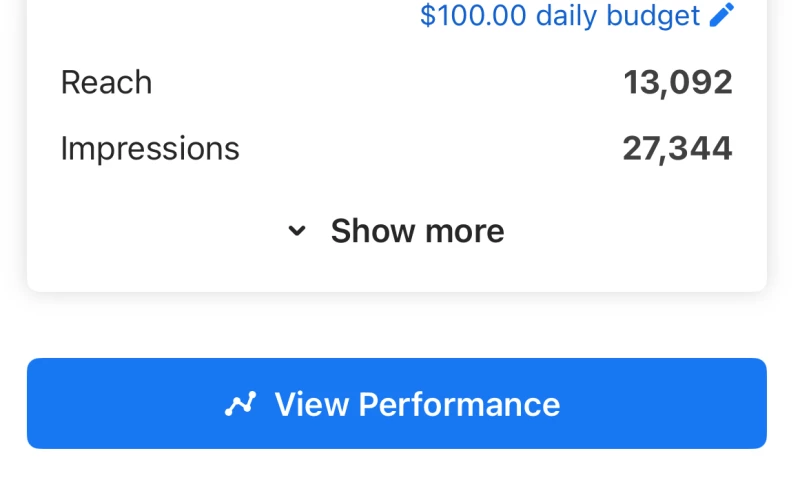Click the pencil edit icon beside daily budget
Viewport: 800px width, 480px height.
point(722,16)
